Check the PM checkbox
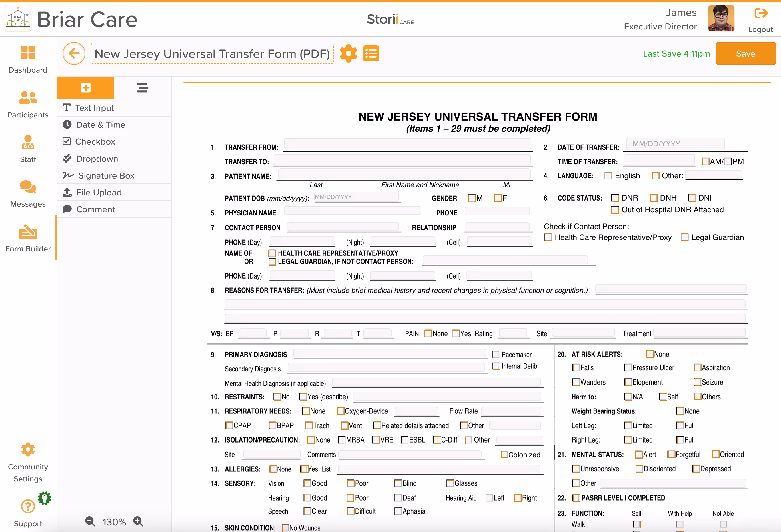Viewport: 781px width, 532px height. tap(728, 162)
